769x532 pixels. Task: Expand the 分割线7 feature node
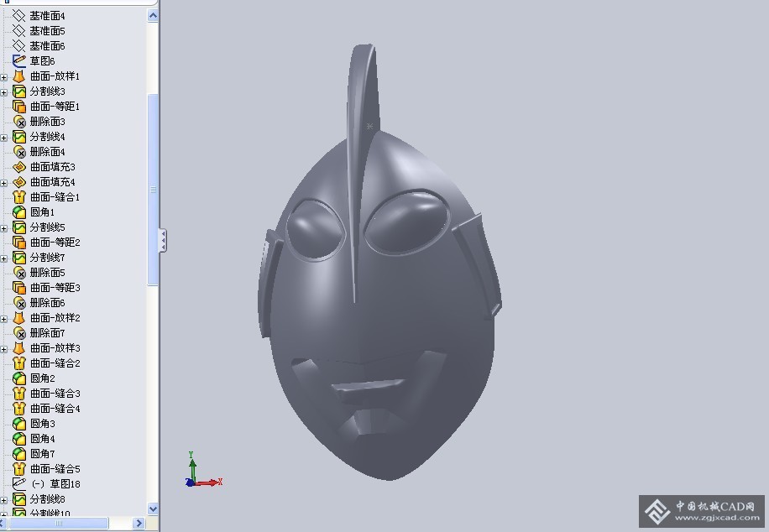[4, 258]
